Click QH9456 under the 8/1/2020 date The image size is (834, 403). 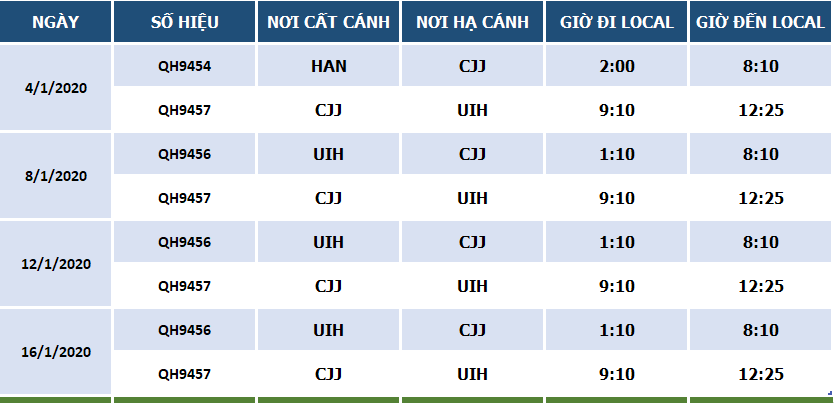point(184,154)
